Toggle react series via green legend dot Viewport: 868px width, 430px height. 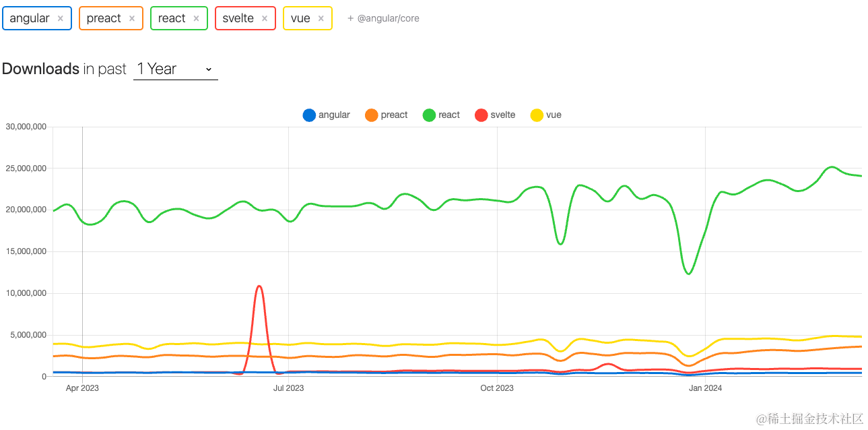tap(429, 115)
